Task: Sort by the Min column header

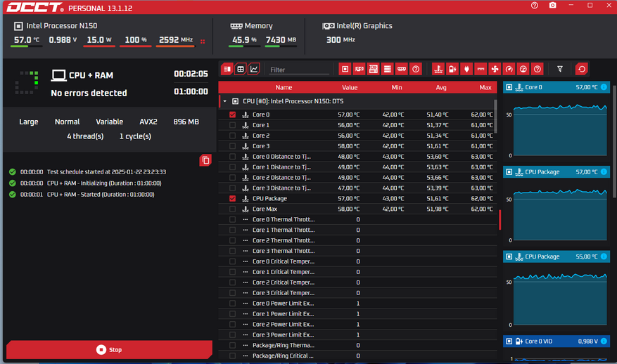Action: coord(397,88)
